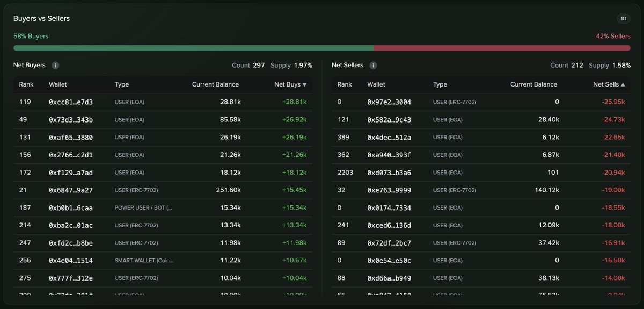Open wallet 0x73d3…343b
This screenshot has height=309, width=644.
click(71, 120)
